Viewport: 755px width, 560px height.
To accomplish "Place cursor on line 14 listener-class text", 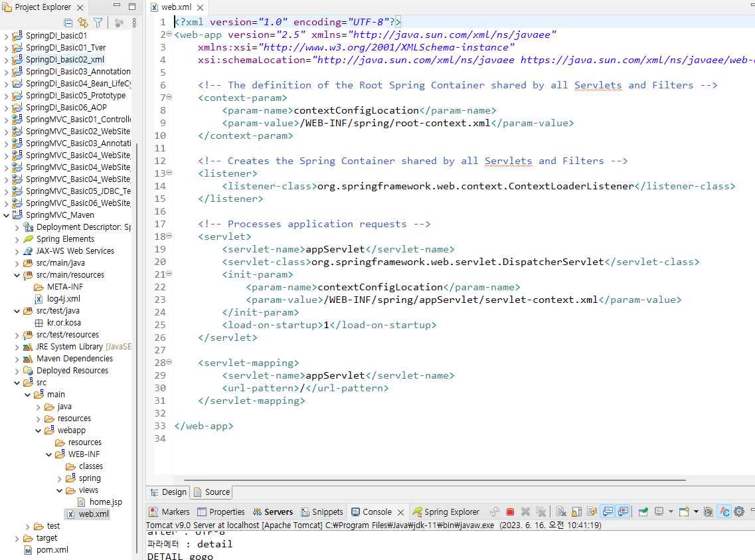I will 475,187.
